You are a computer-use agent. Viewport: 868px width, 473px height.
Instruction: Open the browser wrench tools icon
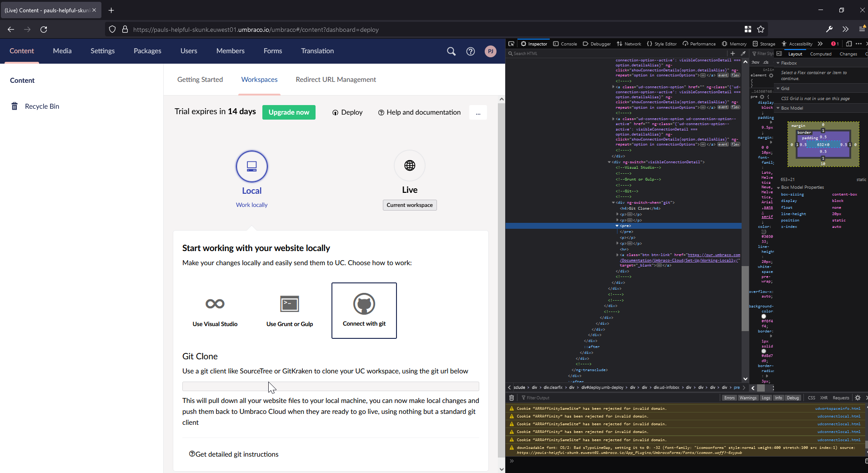[829, 30]
